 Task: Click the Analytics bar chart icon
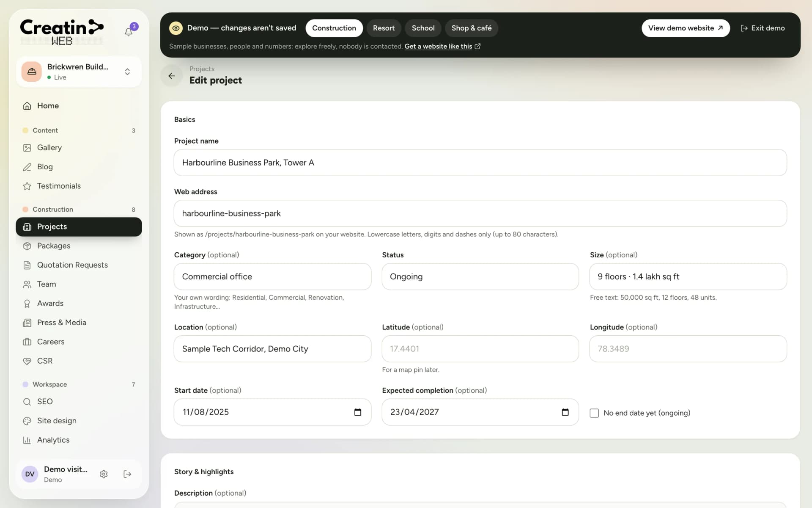point(27,440)
